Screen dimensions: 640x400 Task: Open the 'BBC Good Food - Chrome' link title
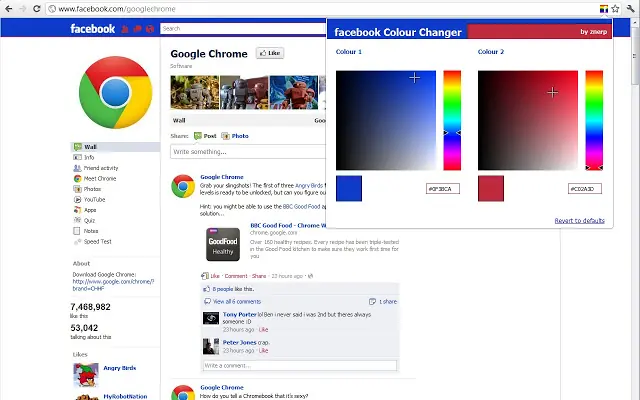[x=288, y=225]
